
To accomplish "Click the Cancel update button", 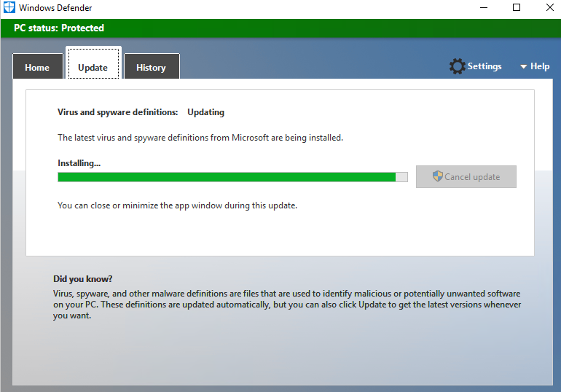I will [x=466, y=176].
